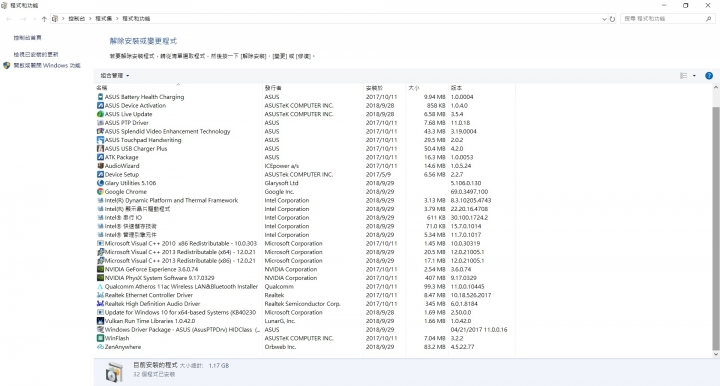Click the Qualcomm Atheros wireless installer icon
The image size is (720, 386).
point(101,286)
